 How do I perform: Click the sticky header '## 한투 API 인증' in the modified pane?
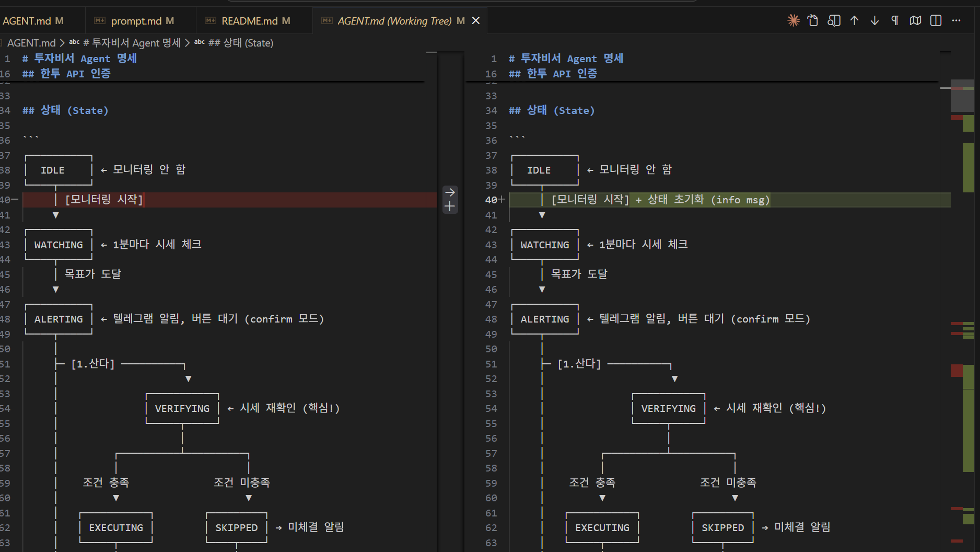(553, 74)
